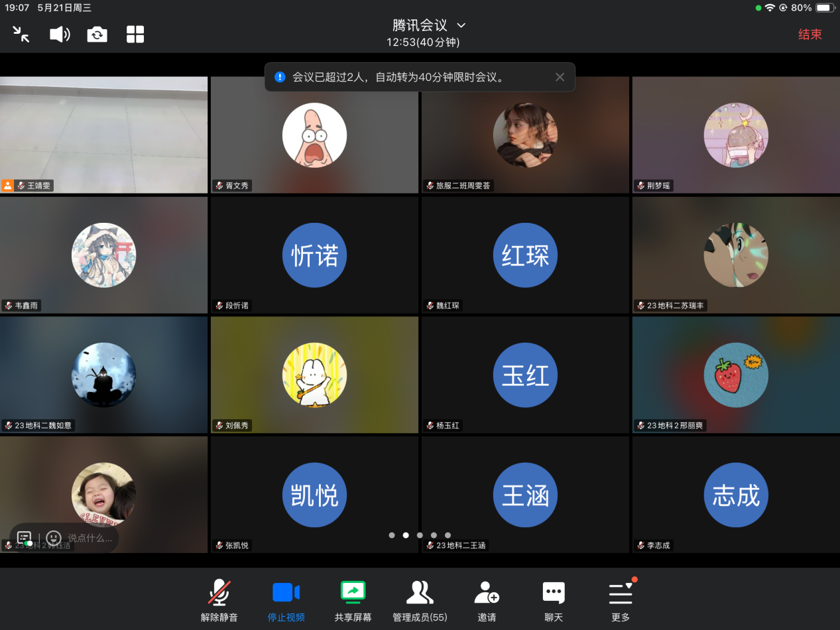Open the 更多 options menu
Image resolution: width=840 pixels, height=630 pixels.
pyautogui.click(x=621, y=601)
